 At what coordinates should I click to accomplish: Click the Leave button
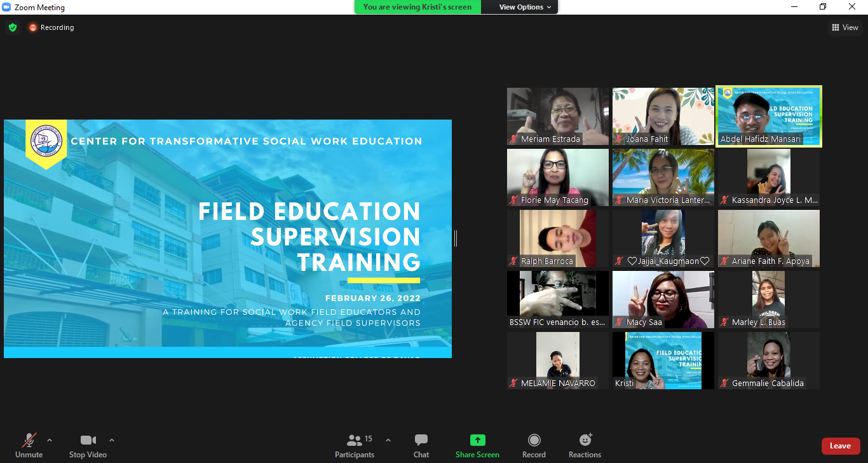841,446
